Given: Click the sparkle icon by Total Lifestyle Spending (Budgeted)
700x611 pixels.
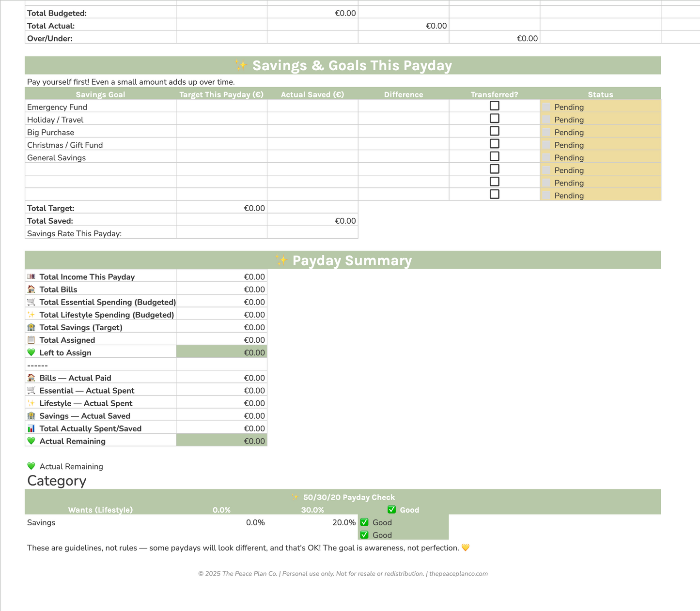Looking at the screenshot, I should pyautogui.click(x=31, y=314).
